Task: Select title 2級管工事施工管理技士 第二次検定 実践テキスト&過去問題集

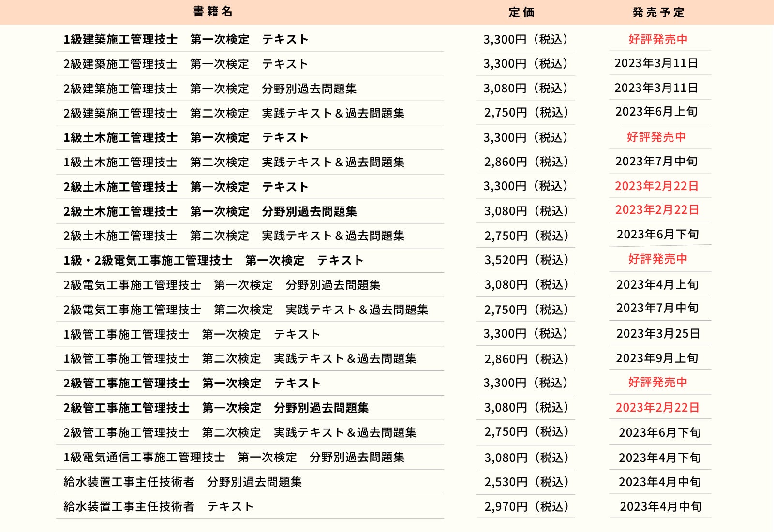Action: point(239,432)
